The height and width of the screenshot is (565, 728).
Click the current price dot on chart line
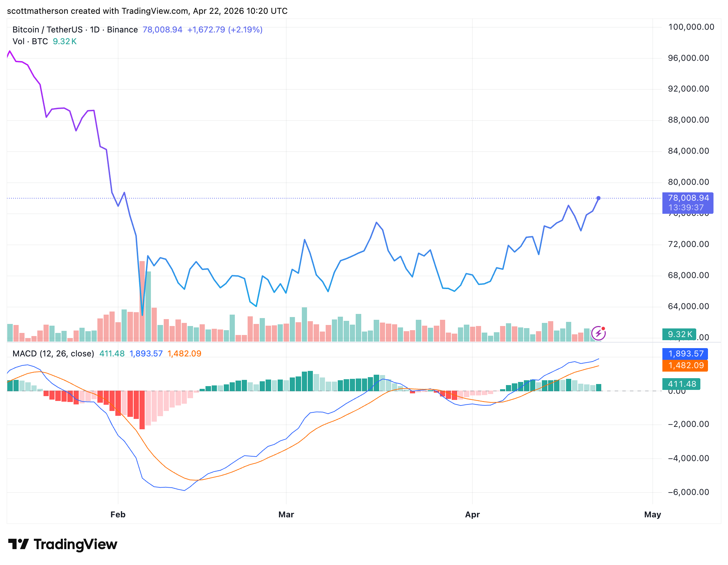click(x=598, y=198)
